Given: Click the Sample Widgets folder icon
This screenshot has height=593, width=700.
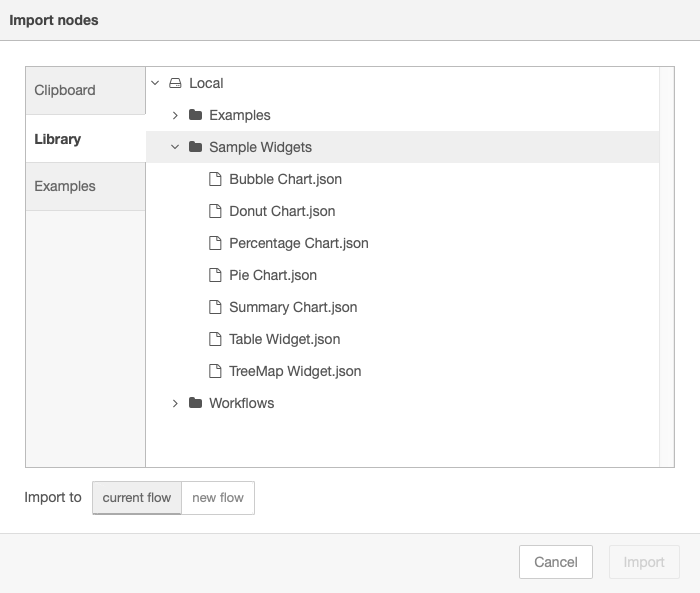Looking at the screenshot, I should [x=195, y=147].
